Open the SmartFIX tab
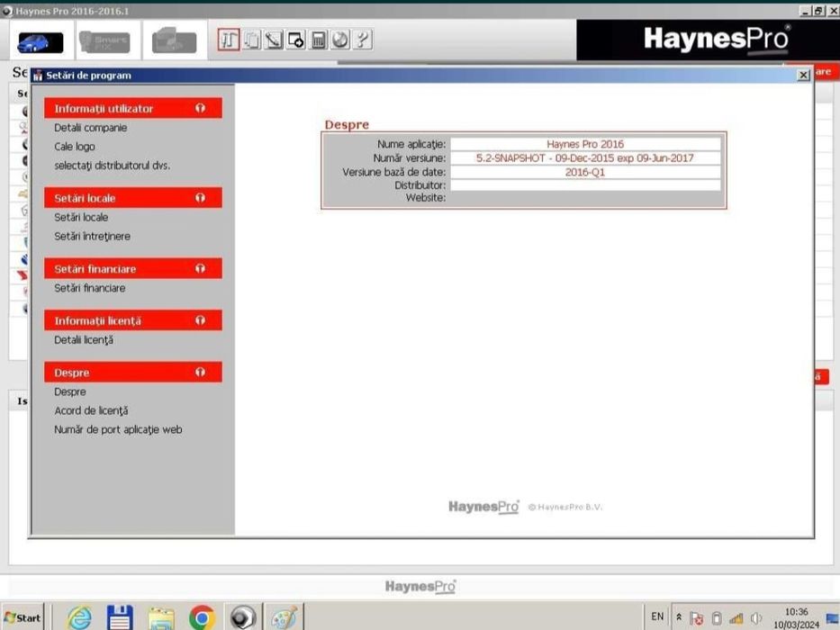Viewport: 840px width, 630px height. tap(105, 41)
